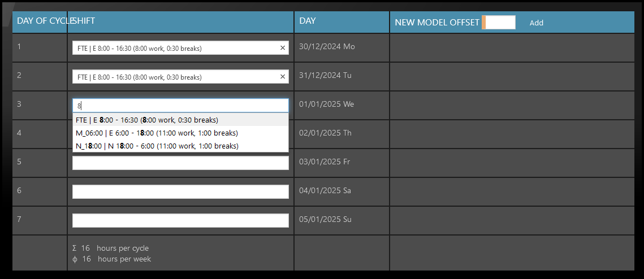Select the 30/12/2024 Mo date cell
This screenshot has width=644, height=279.
(327, 47)
